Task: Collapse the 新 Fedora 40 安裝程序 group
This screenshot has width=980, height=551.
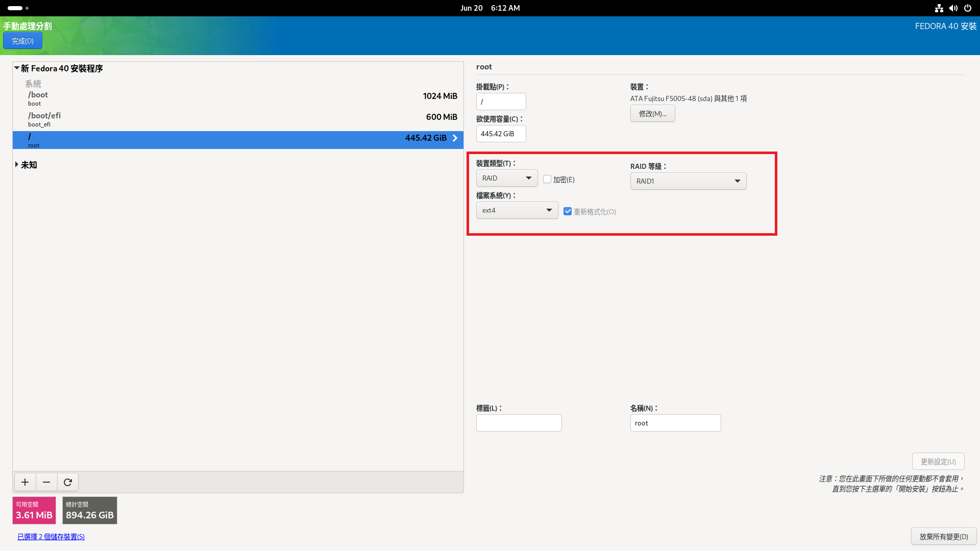Action: [17, 68]
